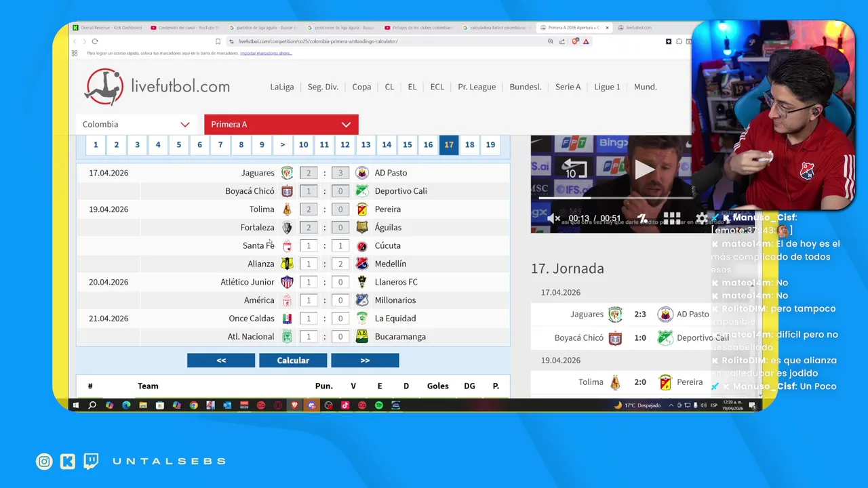Click the 'Importar marcadores ahora' link
Viewport: 868px width, 488px height.
coord(266,53)
